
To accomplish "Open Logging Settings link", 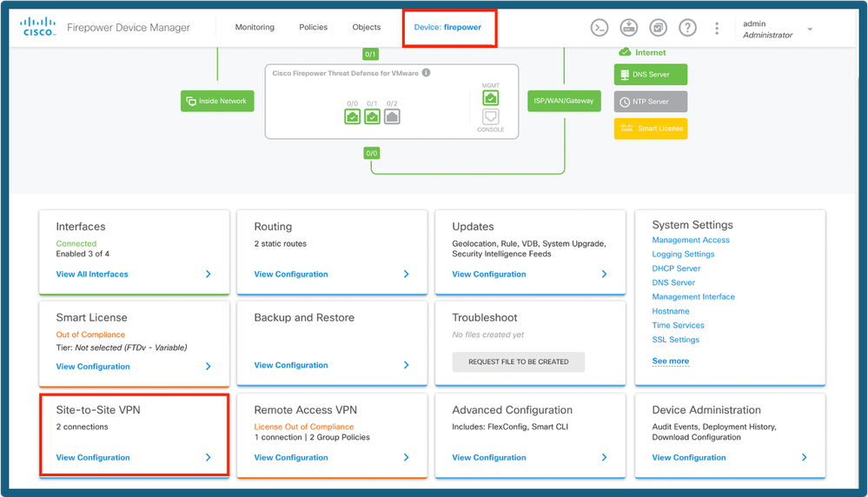I will (683, 254).
